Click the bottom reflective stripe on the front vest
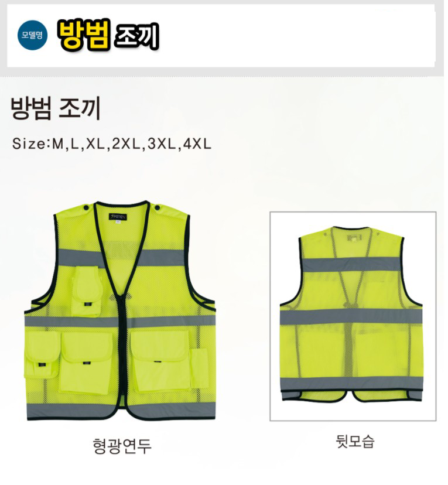 pyautogui.click(x=121, y=410)
